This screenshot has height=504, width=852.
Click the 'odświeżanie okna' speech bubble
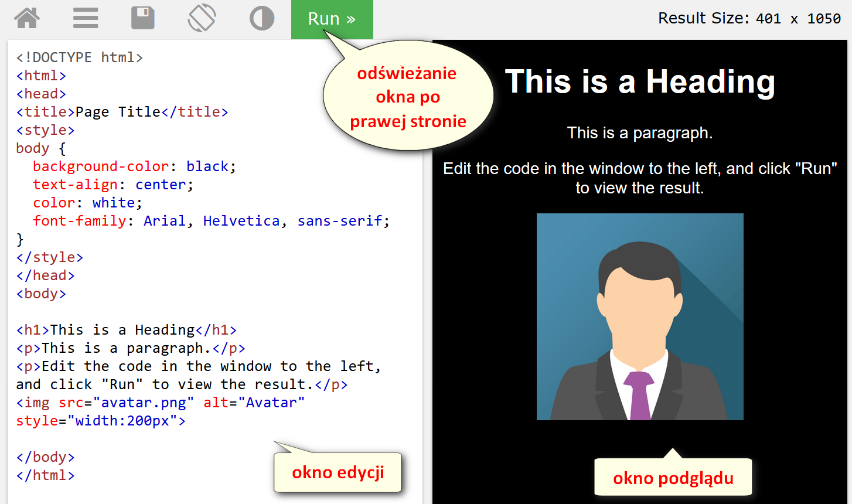[x=408, y=97]
